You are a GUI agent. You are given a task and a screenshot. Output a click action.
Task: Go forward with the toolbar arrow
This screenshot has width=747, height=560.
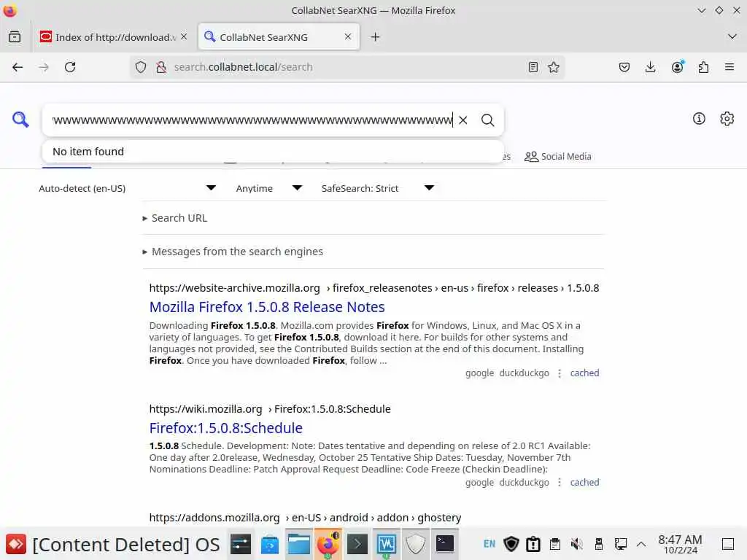[x=44, y=67]
